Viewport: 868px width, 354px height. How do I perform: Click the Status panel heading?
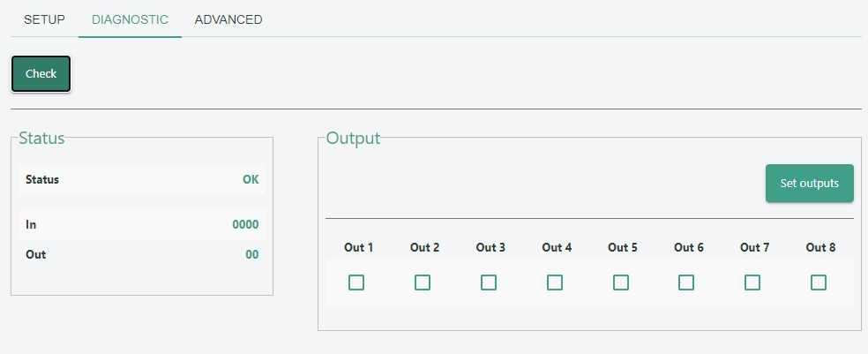[x=41, y=138]
